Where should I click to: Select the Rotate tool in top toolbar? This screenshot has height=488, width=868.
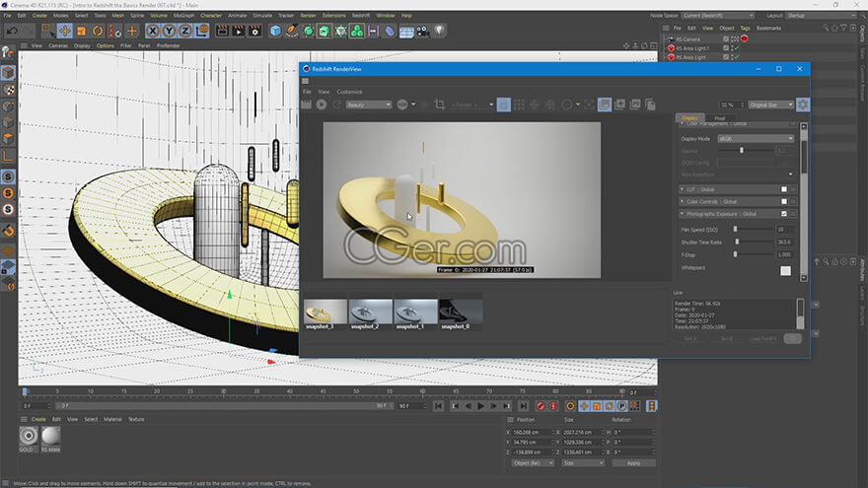pyautogui.click(x=98, y=31)
